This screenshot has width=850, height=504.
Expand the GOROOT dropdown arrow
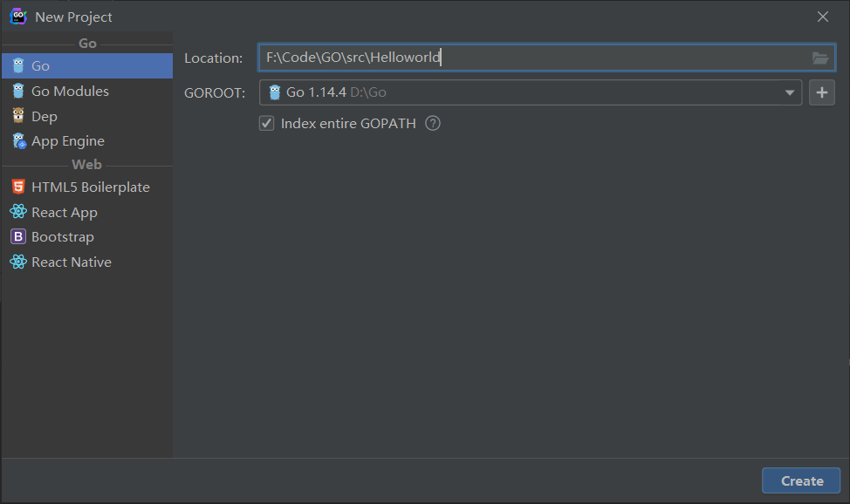click(x=789, y=92)
